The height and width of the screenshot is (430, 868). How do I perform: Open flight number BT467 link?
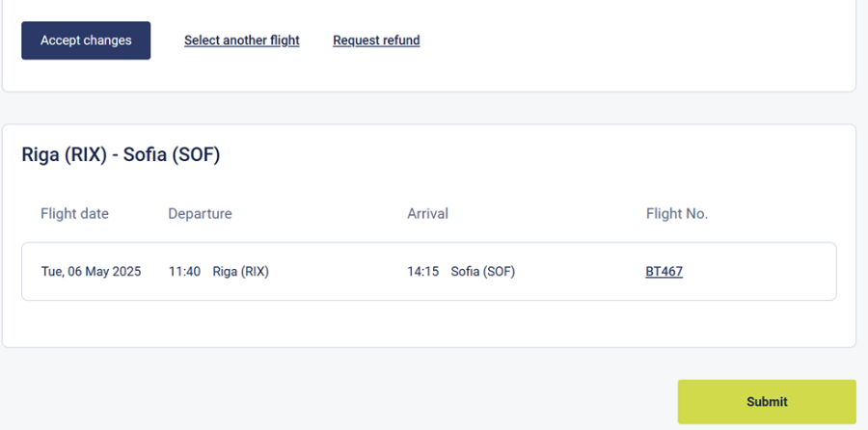coord(664,271)
